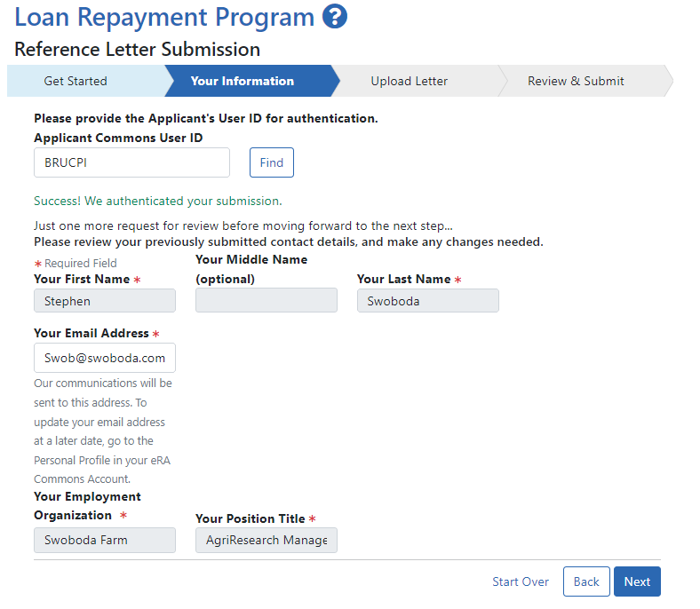Viewport: 700px width, 609px height.
Task: Jump to the Upload Letter step
Action: pos(409,81)
